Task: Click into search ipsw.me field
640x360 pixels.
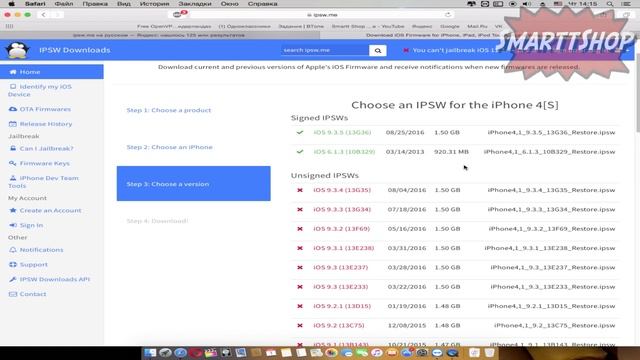Action: [x=325, y=50]
